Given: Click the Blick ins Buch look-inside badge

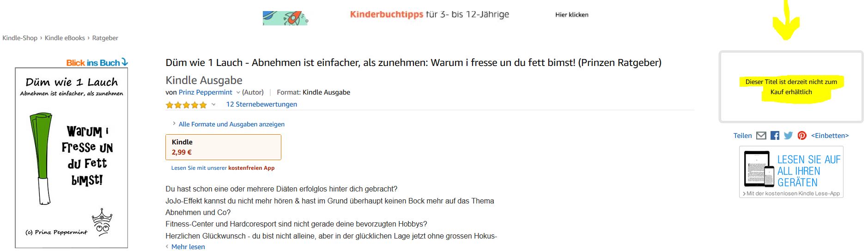Looking at the screenshot, I should click(x=97, y=62).
